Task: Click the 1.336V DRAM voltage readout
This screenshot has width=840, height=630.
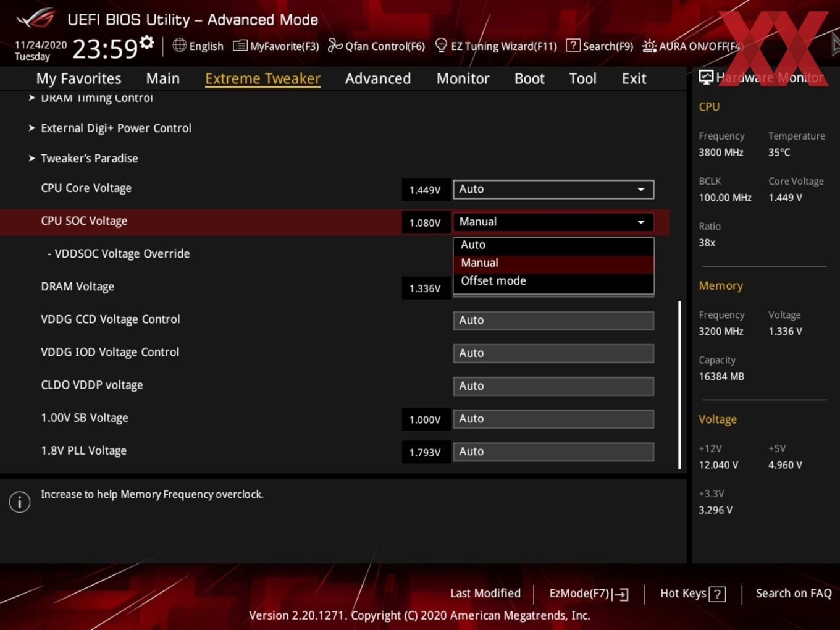Action: pyautogui.click(x=425, y=288)
